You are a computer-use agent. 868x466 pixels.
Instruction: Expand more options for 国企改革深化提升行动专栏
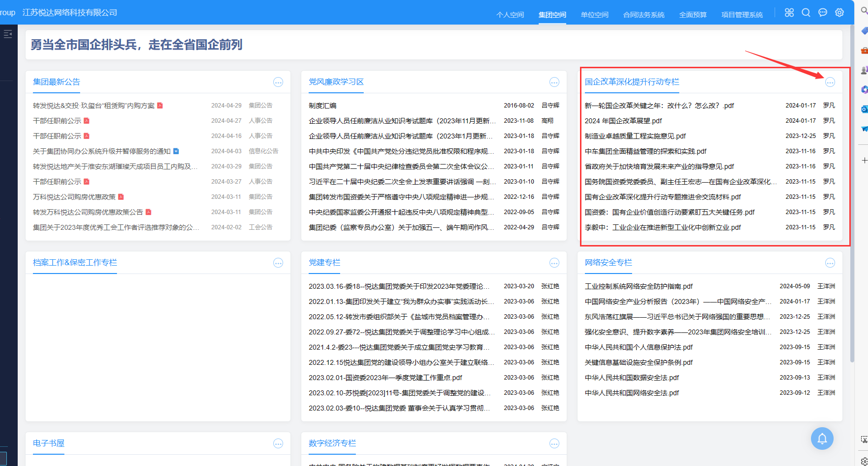tap(830, 82)
